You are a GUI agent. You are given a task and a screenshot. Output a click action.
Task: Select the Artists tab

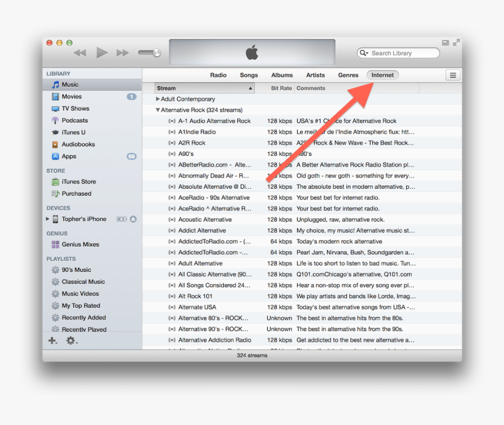click(x=315, y=75)
